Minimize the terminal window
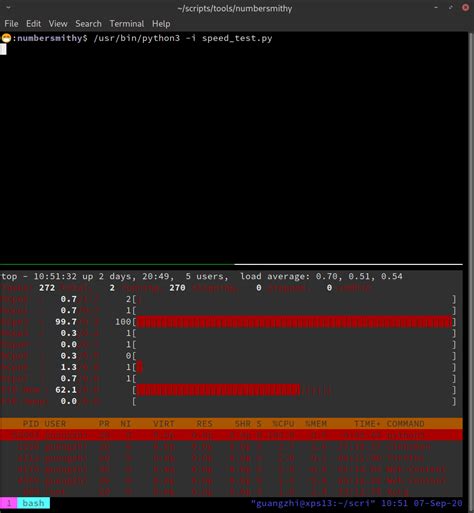The width and height of the screenshot is (474, 513). tap(436, 7)
